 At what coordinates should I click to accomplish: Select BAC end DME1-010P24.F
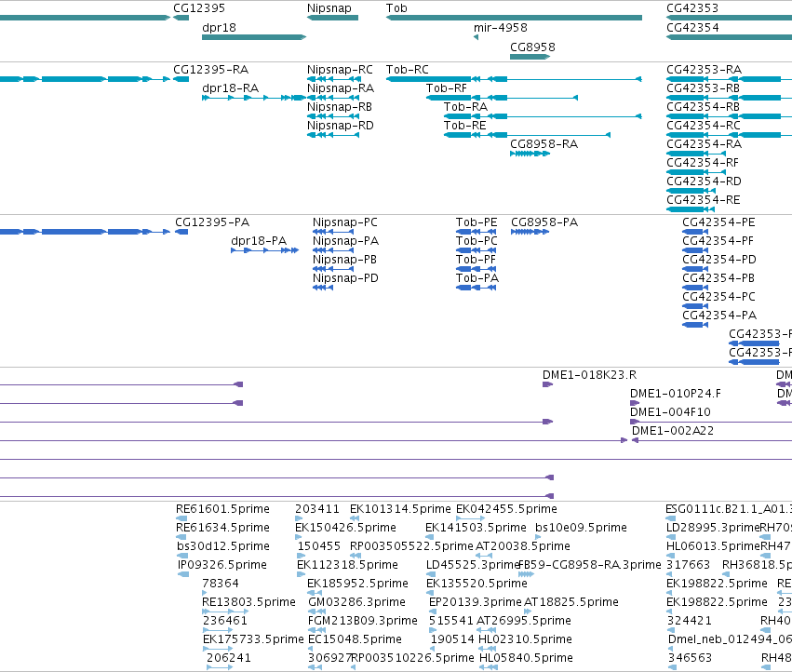[x=635, y=403]
